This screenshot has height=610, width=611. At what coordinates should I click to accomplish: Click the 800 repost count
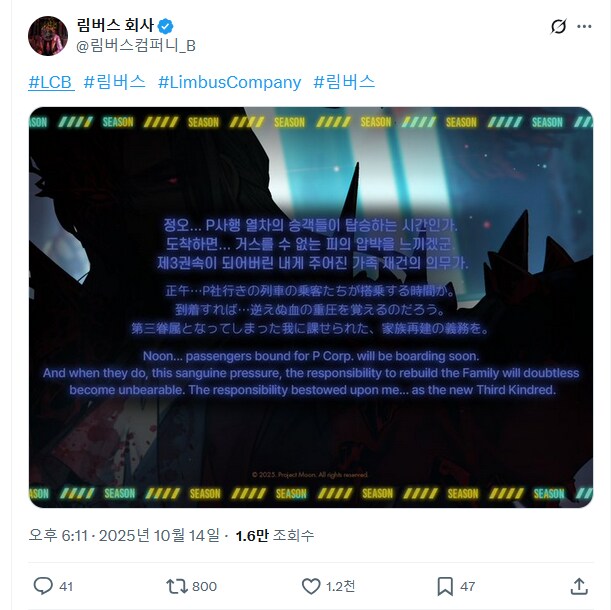pyautogui.click(x=205, y=586)
